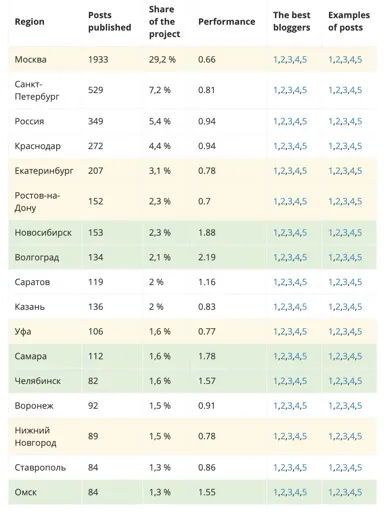This screenshot has width=384, height=512.
Task: Click the Posts published column header
Action: [x=109, y=21]
